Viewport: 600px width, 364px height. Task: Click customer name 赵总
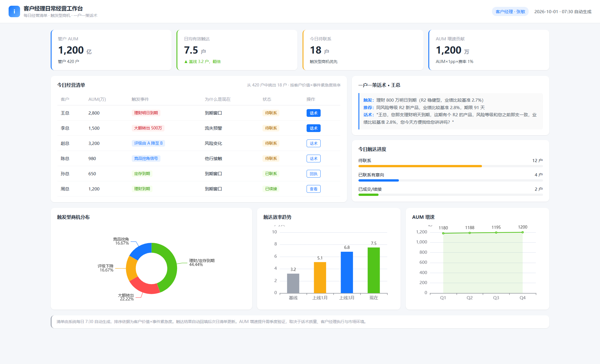[x=65, y=143]
